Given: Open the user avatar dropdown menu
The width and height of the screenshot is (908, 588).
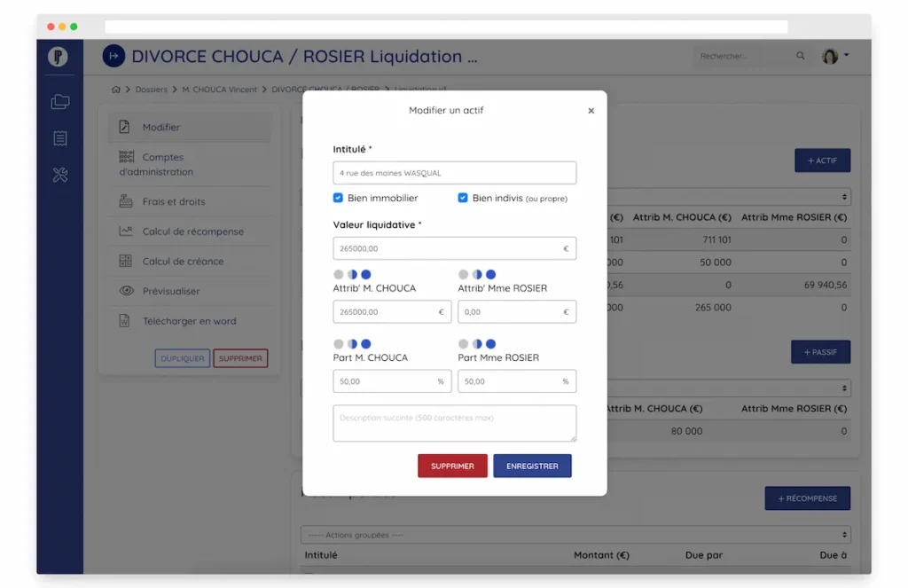Looking at the screenshot, I should click(834, 56).
